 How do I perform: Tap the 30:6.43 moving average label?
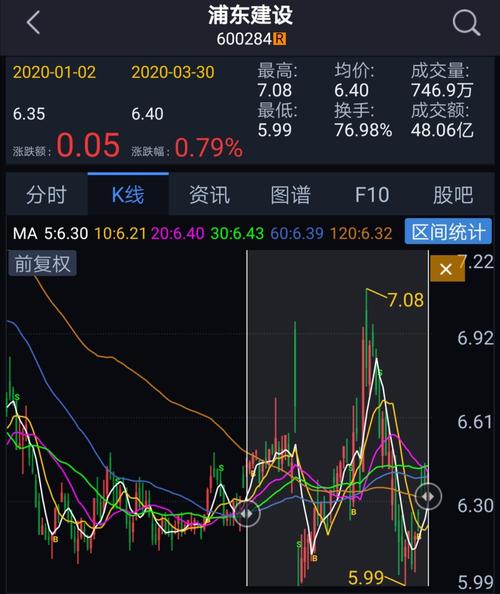click(237, 233)
